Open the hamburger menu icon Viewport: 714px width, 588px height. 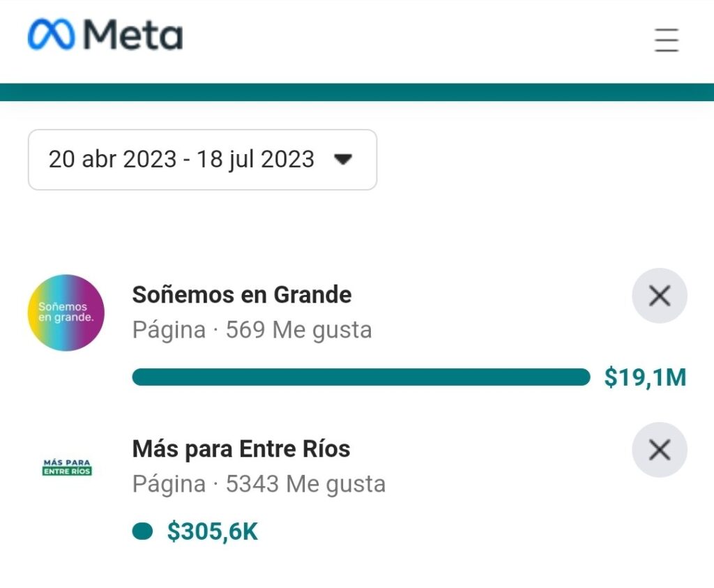pos(667,40)
